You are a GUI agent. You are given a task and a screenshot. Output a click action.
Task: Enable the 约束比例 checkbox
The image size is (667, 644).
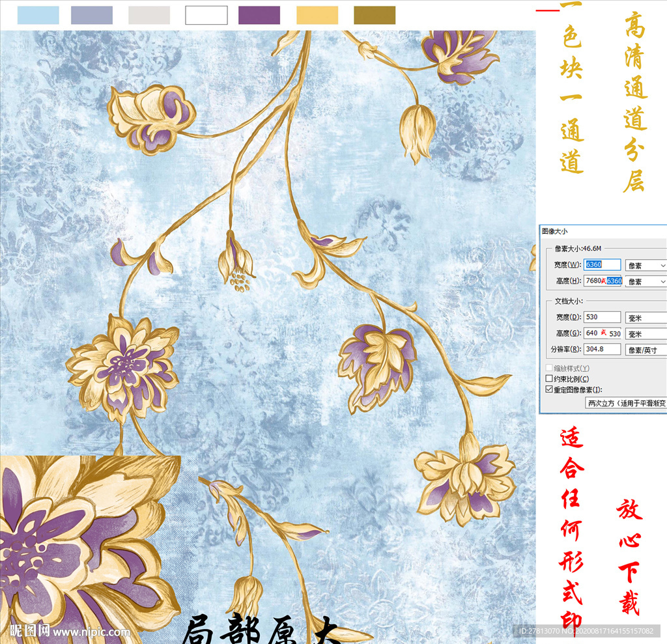(x=549, y=378)
